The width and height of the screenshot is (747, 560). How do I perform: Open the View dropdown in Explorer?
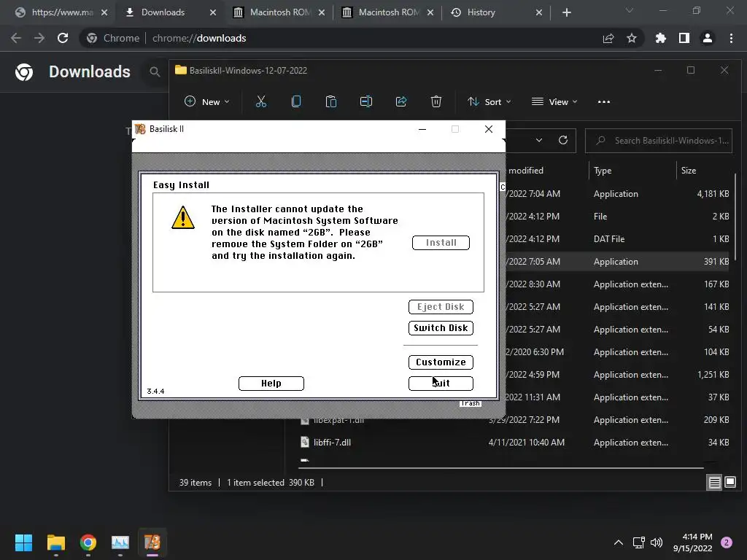554,101
